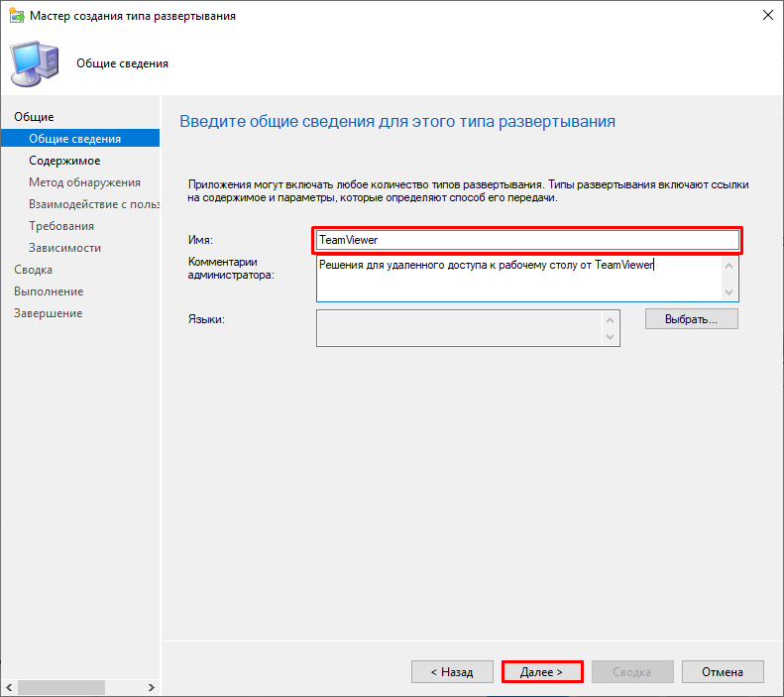Click sidebar horizontal scrollbar left arrow
The image size is (784, 697).
(9, 687)
